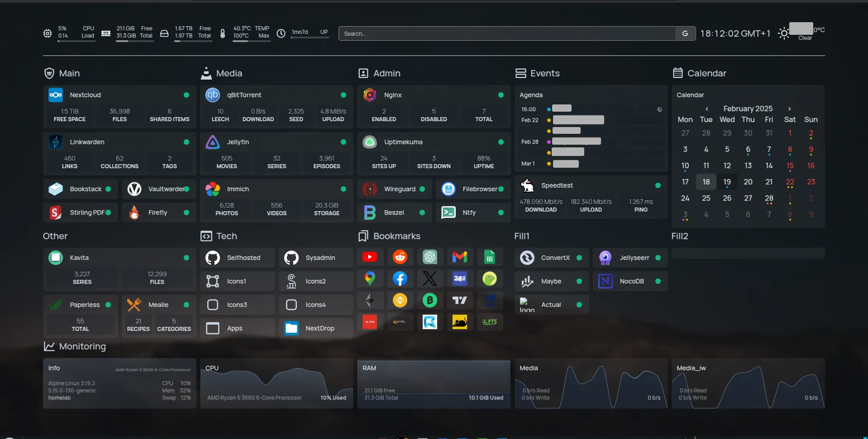
Task: Open the Icons4 link
Action: [x=316, y=305]
